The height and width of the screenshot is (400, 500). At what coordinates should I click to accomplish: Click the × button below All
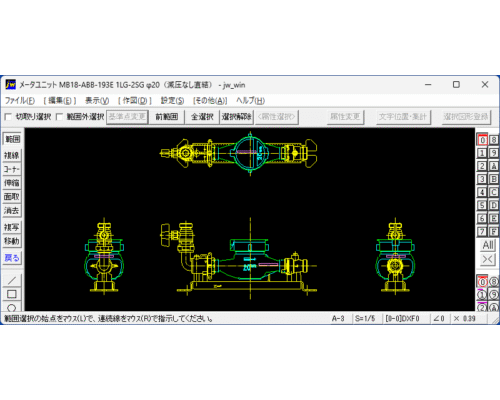coord(488,259)
